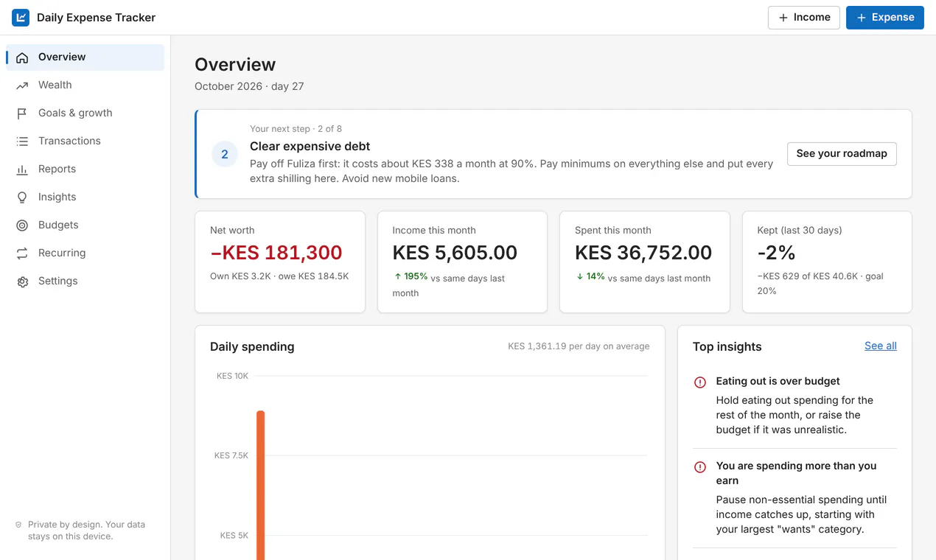Image resolution: width=936 pixels, height=560 pixels.
Task: Click the Settings gear icon
Action: (x=22, y=281)
